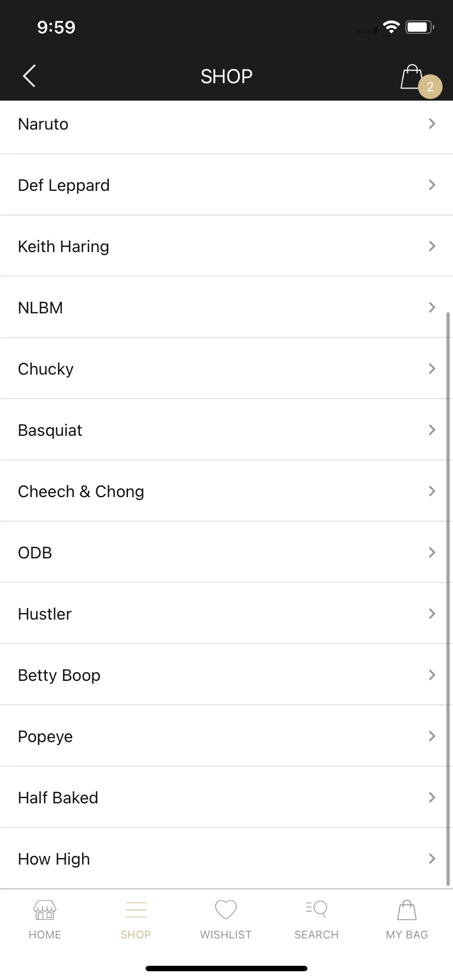Go back using the header arrow
Screen dimensions: 453x980
[x=30, y=76]
